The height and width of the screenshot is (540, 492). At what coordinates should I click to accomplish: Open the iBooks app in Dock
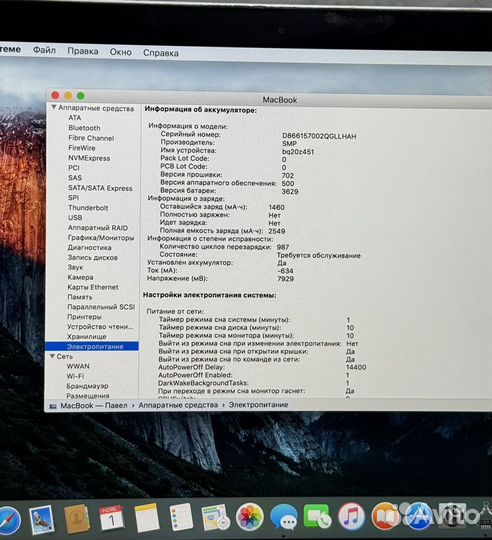tap(385, 517)
